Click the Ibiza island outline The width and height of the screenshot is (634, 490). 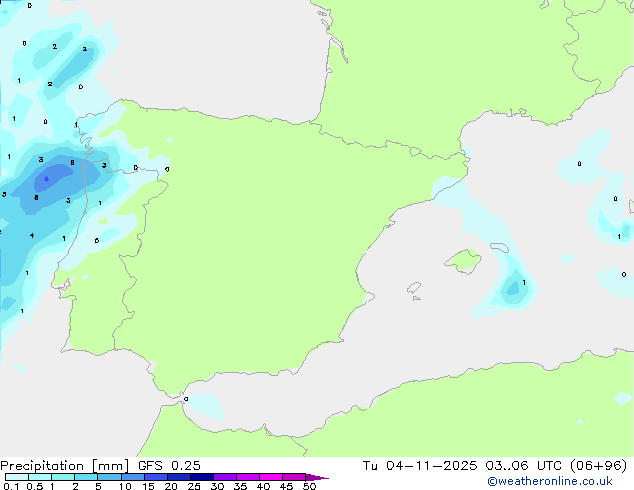[414, 288]
